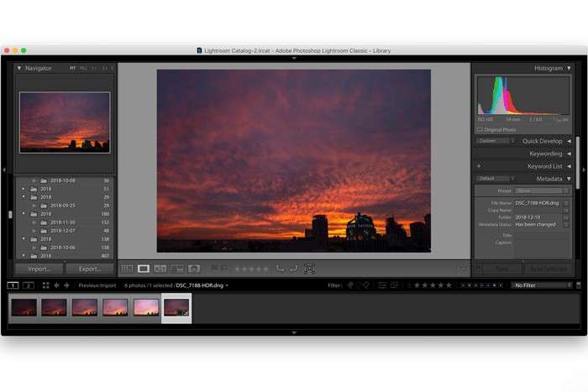Viewport: 588px width, 392px height.
Task: Rotate photo counterclockwise using toolbar arrow
Action: pos(281,269)
